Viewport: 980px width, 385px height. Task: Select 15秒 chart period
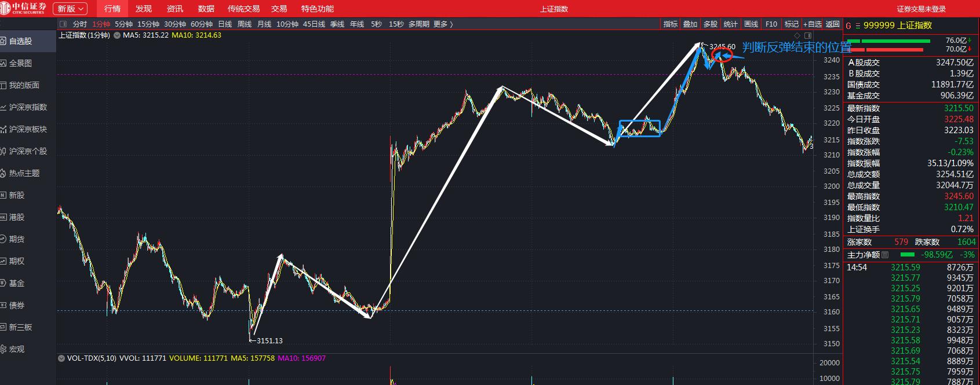[396, 24]
